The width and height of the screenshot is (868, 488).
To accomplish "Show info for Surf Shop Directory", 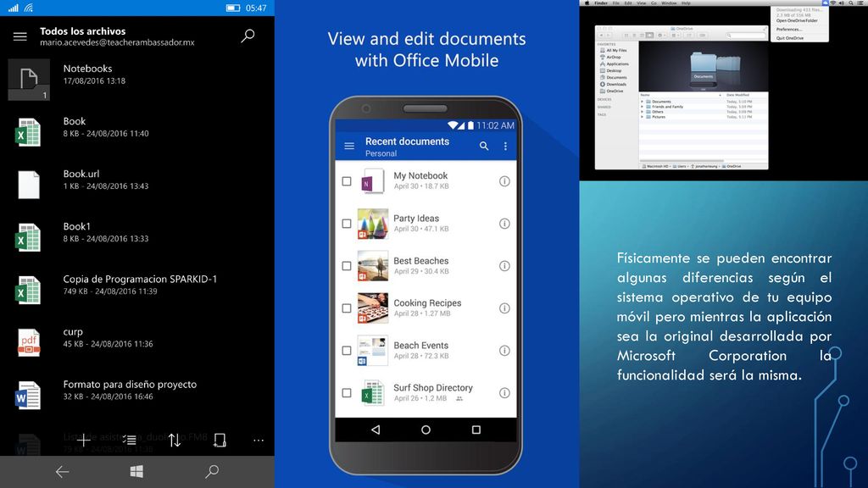I will (x=504, y=393).
